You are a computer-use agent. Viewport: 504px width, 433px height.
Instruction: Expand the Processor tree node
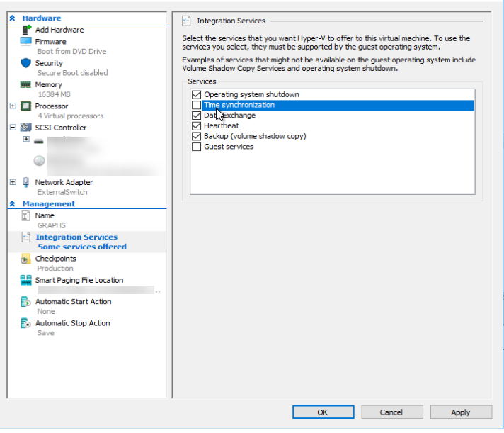(13, 106)
